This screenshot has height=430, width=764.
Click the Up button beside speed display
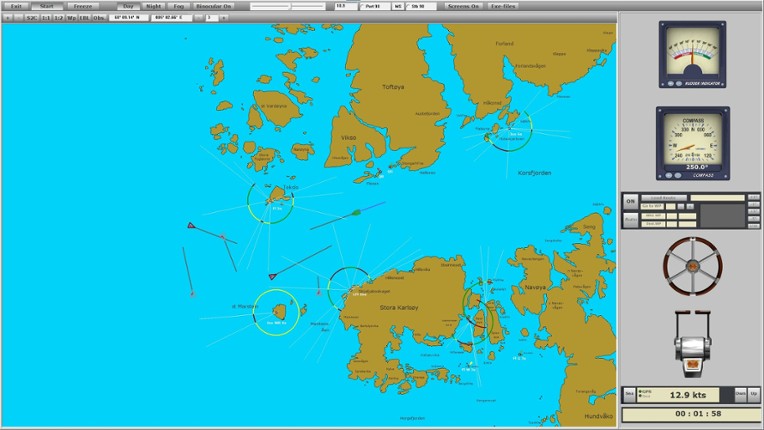pos(754,395)
